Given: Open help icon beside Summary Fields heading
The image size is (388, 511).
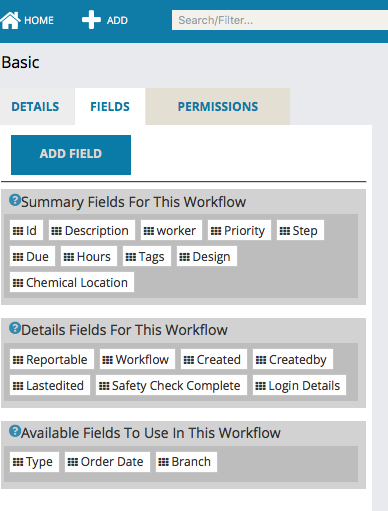Looking at the screenshot, I should click(x=15, y=200).
